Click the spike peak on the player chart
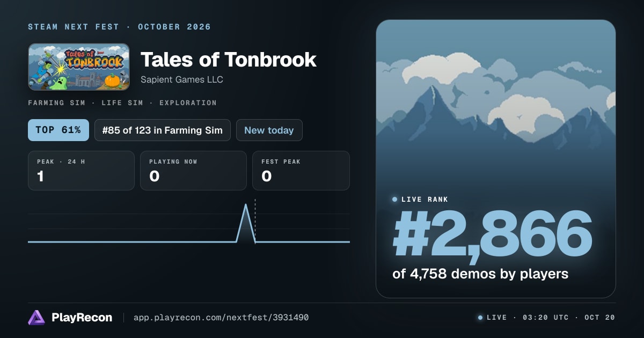 [246, 205]
